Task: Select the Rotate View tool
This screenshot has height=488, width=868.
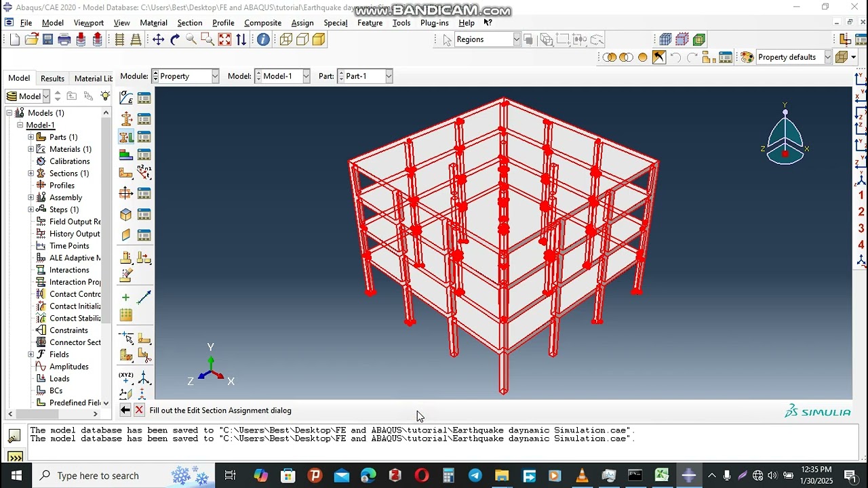Action: tap(175, 39)
